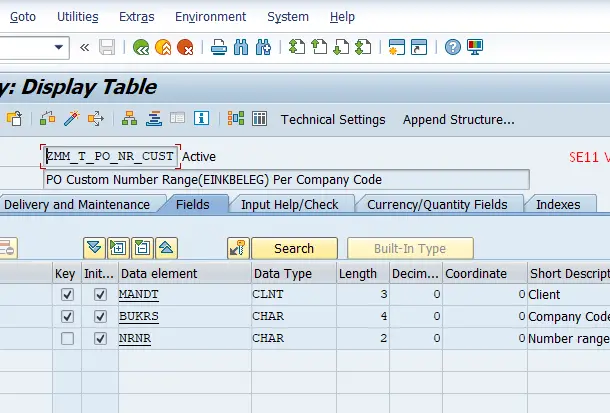610x413 pixels.
Task: Go to Next Page icon
Action: tap(341, 47)
